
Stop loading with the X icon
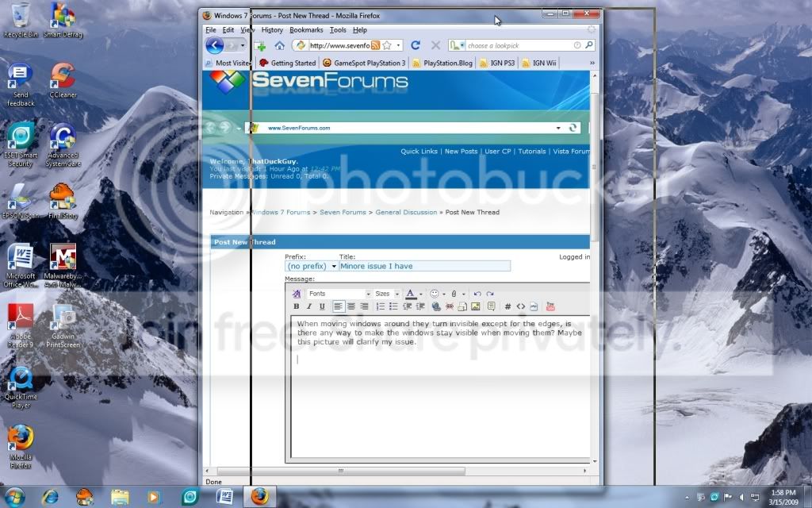click(x=435, y=45)
